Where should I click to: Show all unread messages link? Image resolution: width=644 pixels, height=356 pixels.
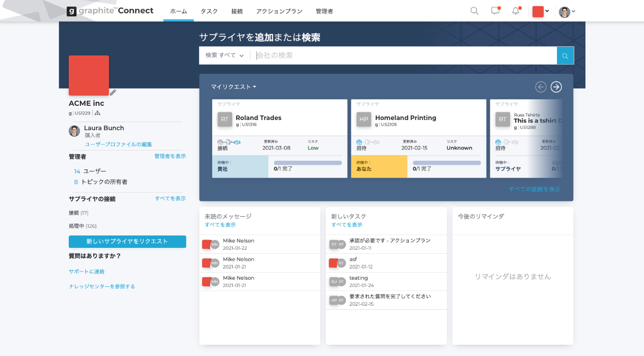[x=220, y=225]
